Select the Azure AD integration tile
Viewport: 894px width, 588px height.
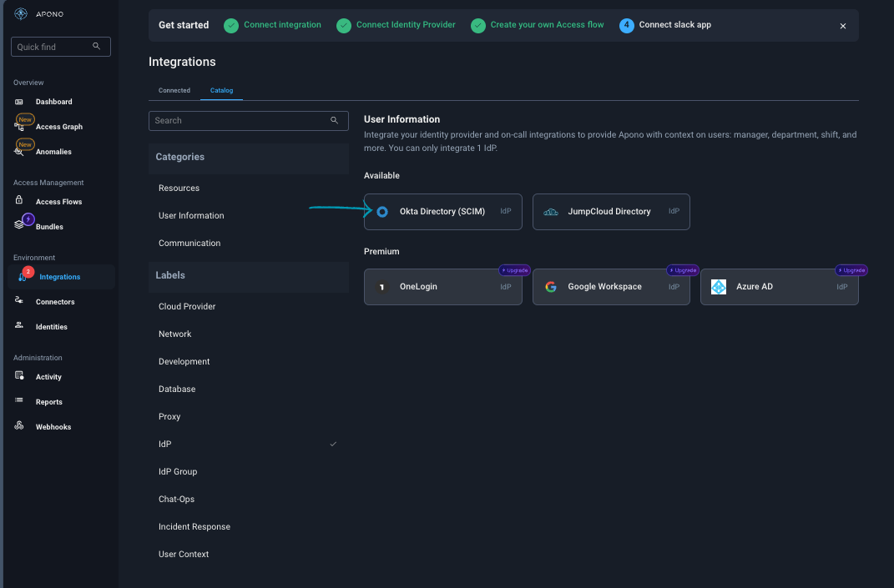(779, 287)
